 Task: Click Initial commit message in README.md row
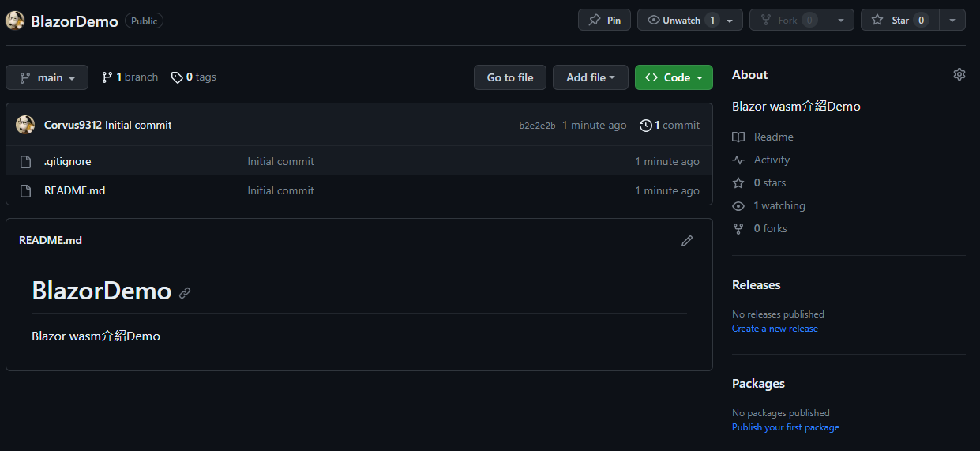pyautogui.click(x=280, y=190)
